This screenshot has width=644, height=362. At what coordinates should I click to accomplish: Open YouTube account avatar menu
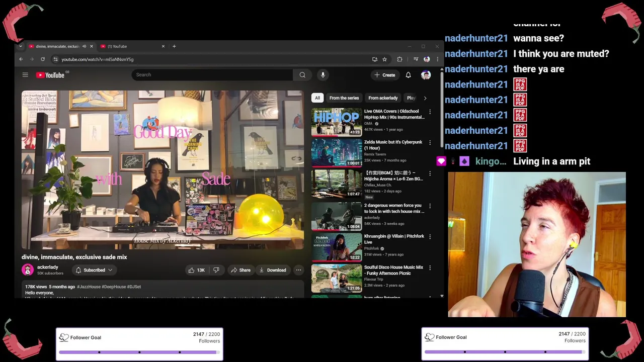click(426, 75)
